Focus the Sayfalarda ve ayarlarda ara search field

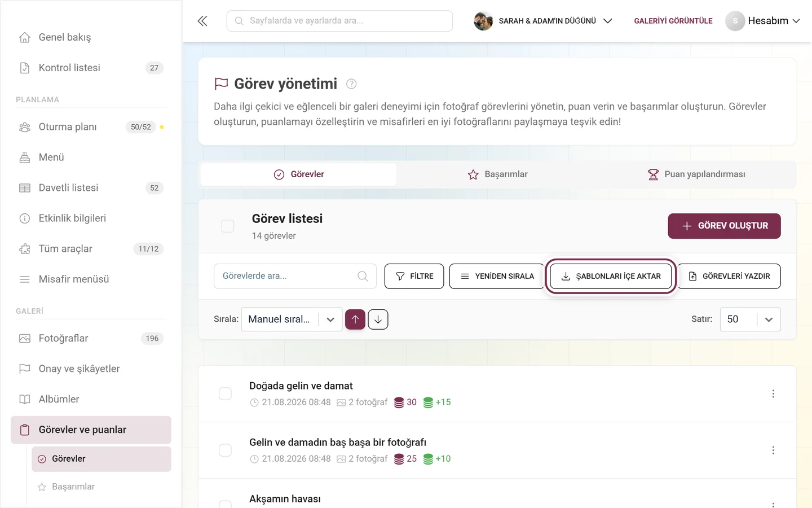[x=339, y=21]
